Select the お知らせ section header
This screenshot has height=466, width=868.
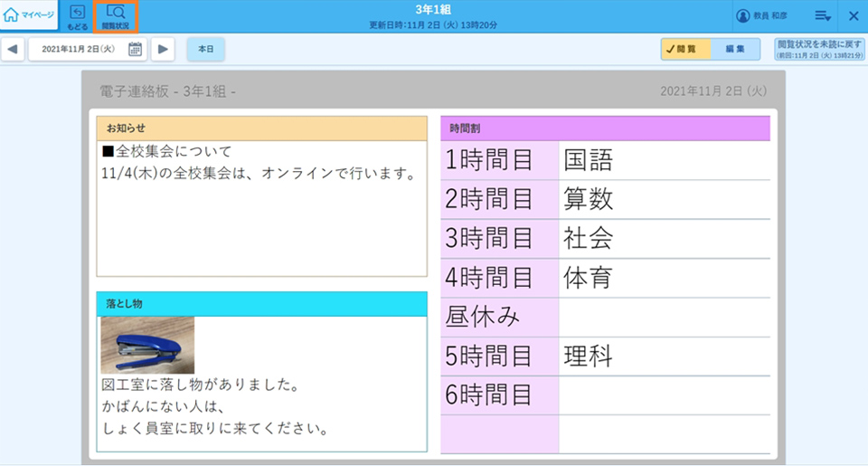261,128
